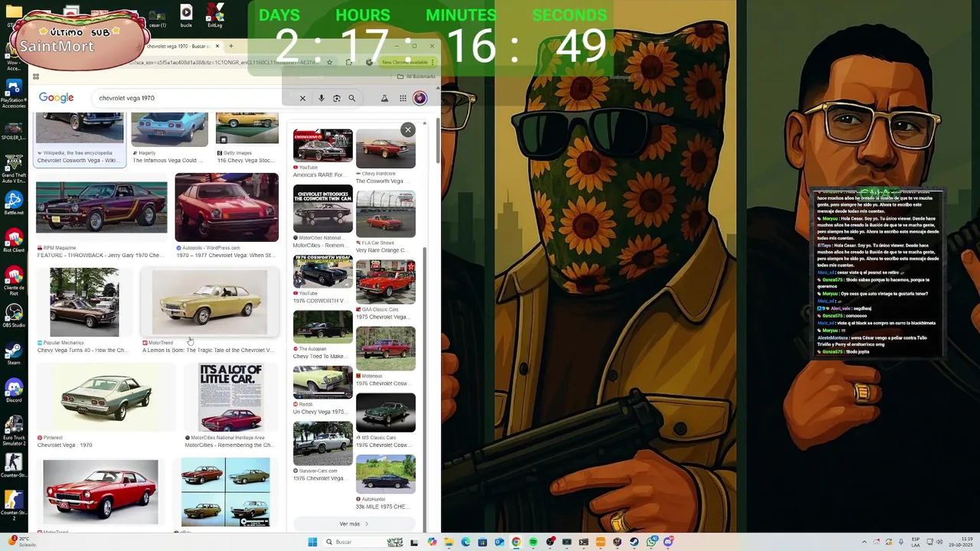The width and height of the screenshot is (980, 551).
Task: Open Grand Theft Auto V desktop shortcut
Action: coord(13,168)
